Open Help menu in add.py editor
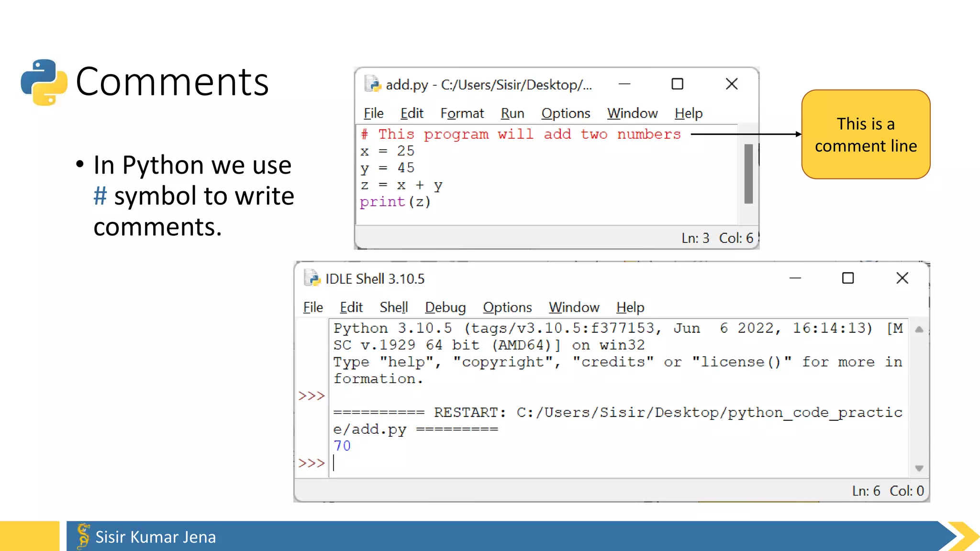 [689, 113]
